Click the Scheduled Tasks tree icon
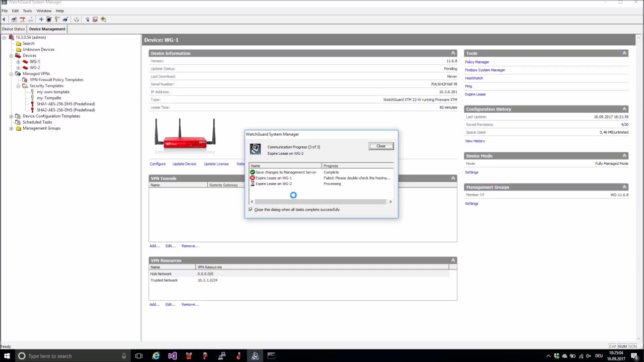644x362 pixels. [x=18, y=122]
